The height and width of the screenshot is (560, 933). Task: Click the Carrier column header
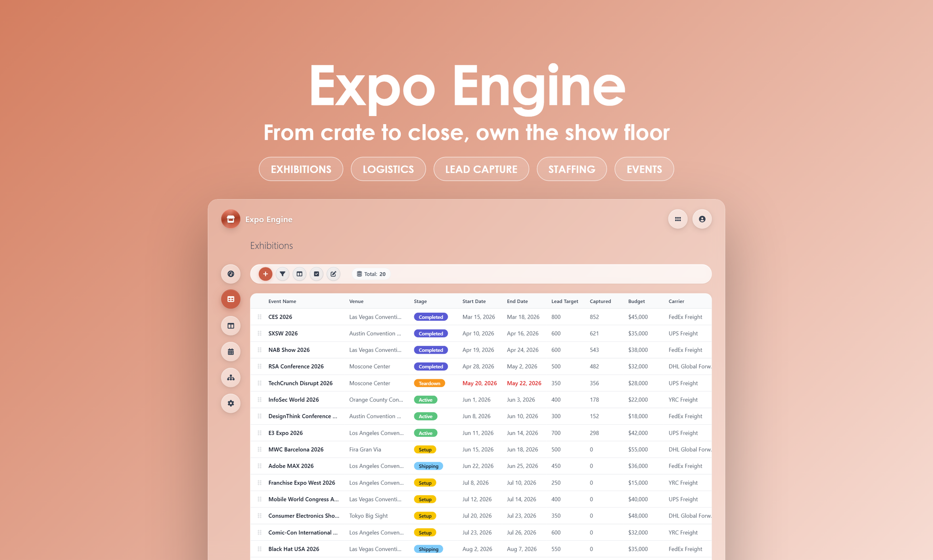(x=676, y=301)
